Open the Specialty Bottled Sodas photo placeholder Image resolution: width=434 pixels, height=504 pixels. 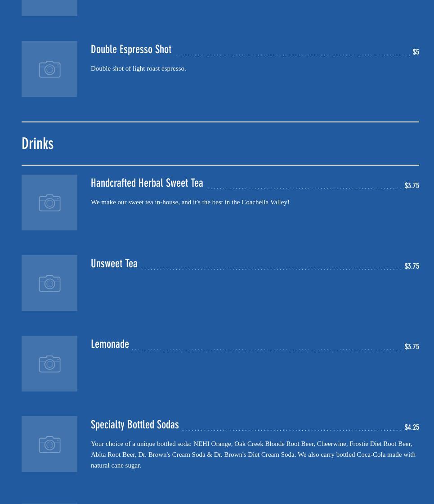pos(49,444)
